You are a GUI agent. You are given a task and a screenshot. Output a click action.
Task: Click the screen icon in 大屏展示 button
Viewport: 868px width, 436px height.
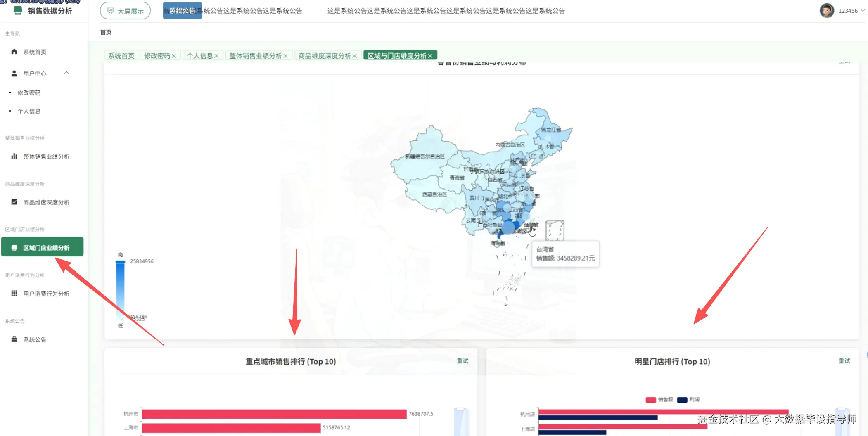click(110, 11)
